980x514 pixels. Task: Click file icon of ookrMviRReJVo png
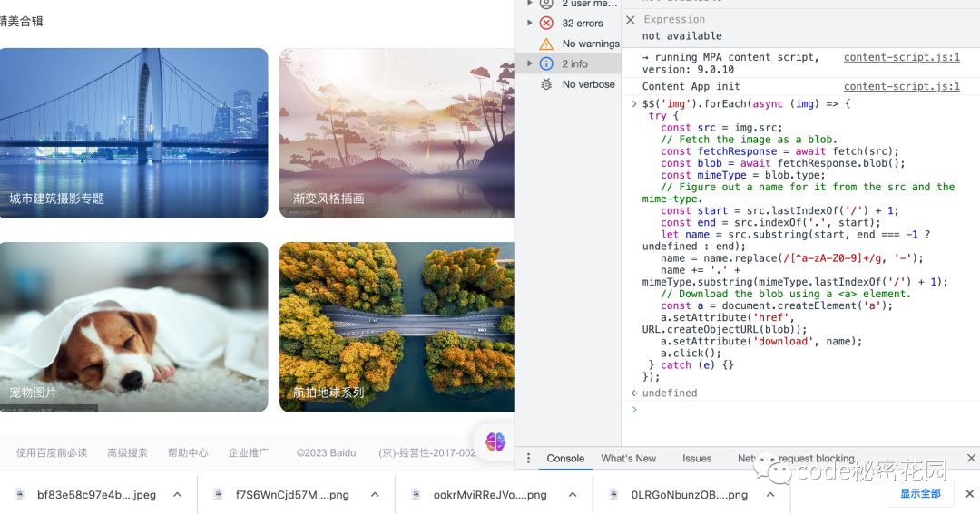click(x=416, y=495)
